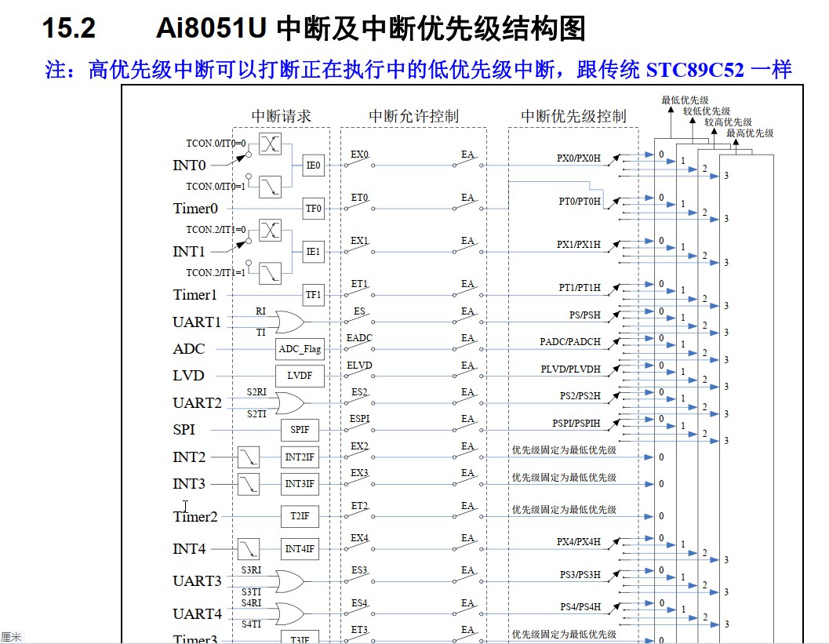Viewport: 829px width, 644px height.
Task: Select the Timer0 source label
Action: pos(195,209)
